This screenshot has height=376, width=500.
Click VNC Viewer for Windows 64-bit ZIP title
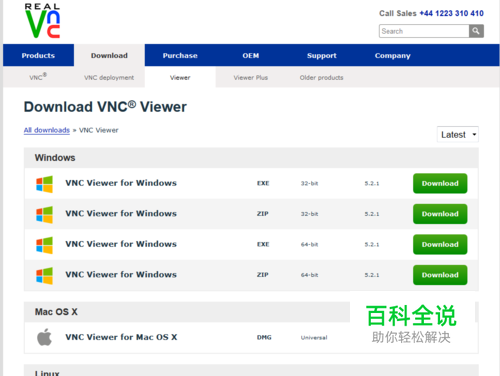pyautogui.click(x=121, y=274)
